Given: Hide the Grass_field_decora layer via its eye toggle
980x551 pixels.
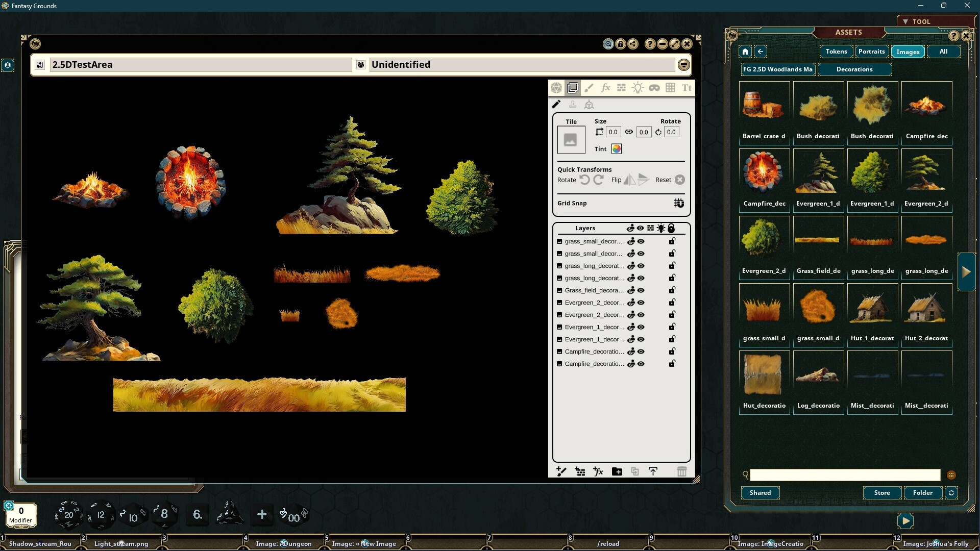Looking at the screenshot, I should [x=641, y=290].
